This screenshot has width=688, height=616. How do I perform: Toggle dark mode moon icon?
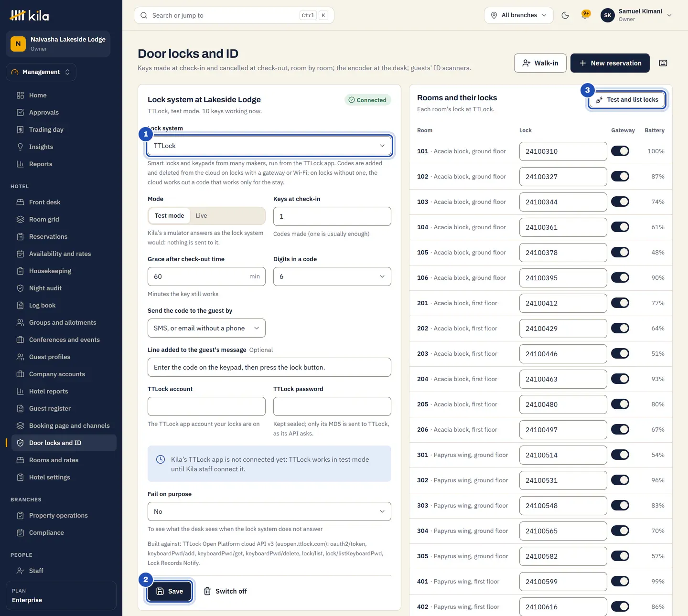pos(565,15)
